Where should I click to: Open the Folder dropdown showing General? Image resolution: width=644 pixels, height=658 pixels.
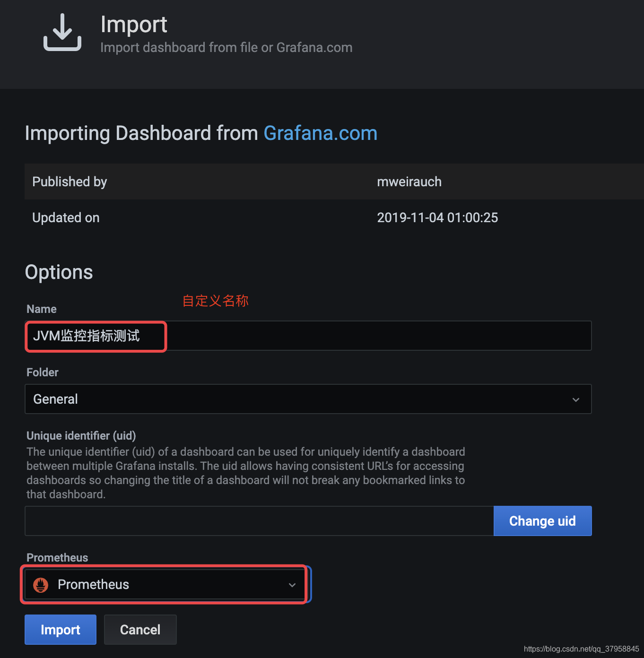(308, 399)
